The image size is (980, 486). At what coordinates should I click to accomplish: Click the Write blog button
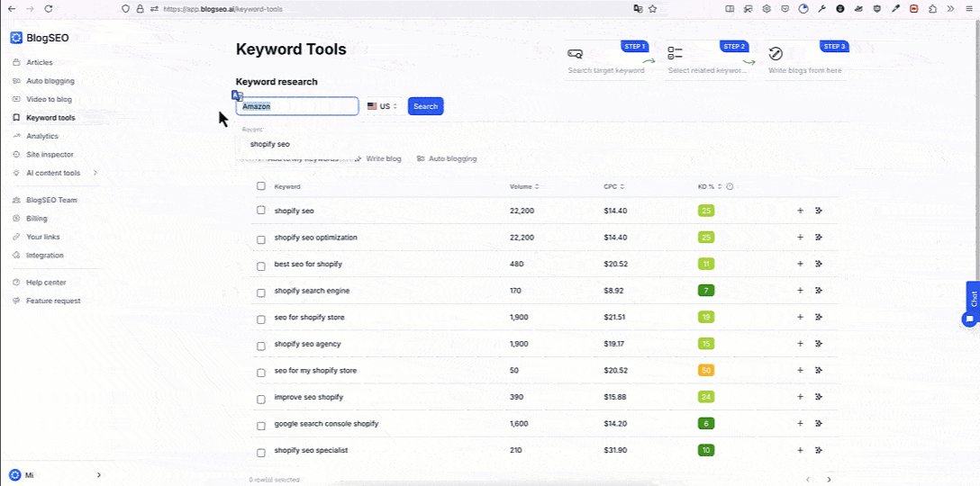click(x=378, y=158)
